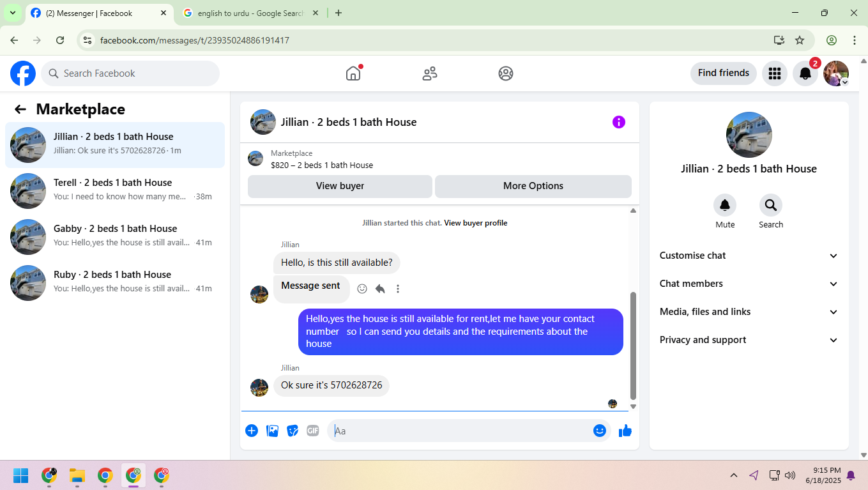Open Ruby conversation in Marketplace list
Viewport: 868px width, 490px height.
(115, 283)
